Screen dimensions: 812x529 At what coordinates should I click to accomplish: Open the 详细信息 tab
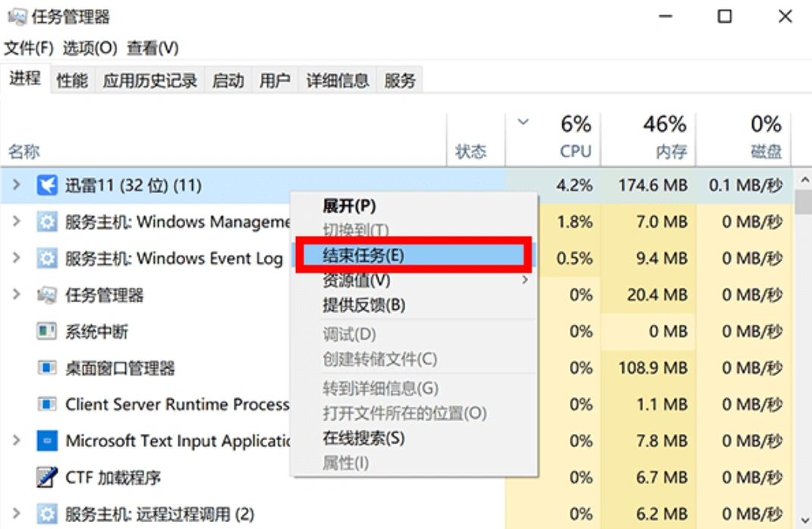[338, 80]
